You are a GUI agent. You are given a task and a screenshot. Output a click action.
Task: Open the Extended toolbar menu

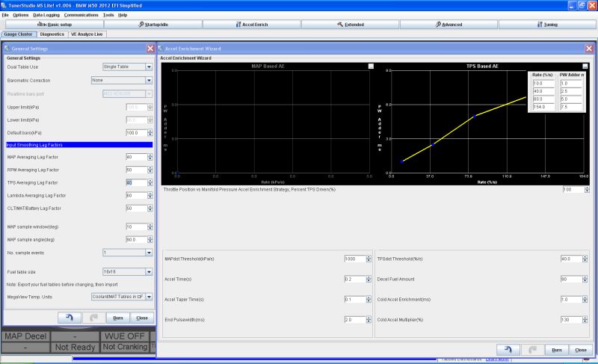[348, 25]
